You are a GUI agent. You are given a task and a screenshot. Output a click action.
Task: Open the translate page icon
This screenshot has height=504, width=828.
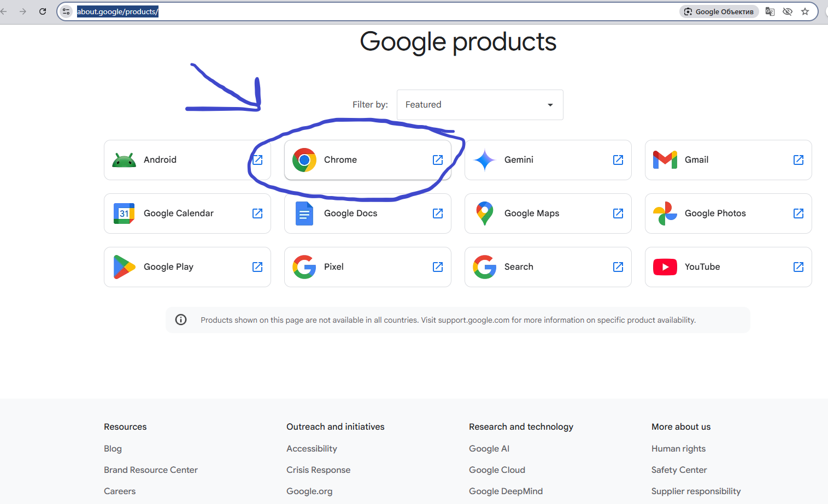770,11
